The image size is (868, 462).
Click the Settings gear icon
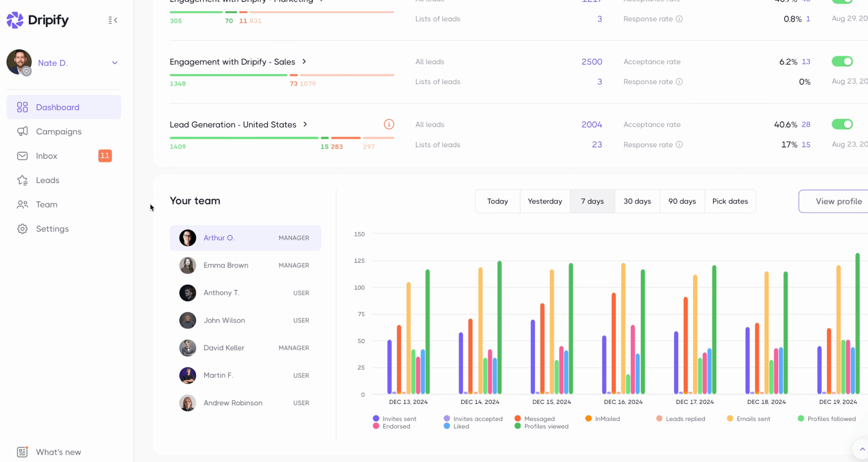click(22, 229)
